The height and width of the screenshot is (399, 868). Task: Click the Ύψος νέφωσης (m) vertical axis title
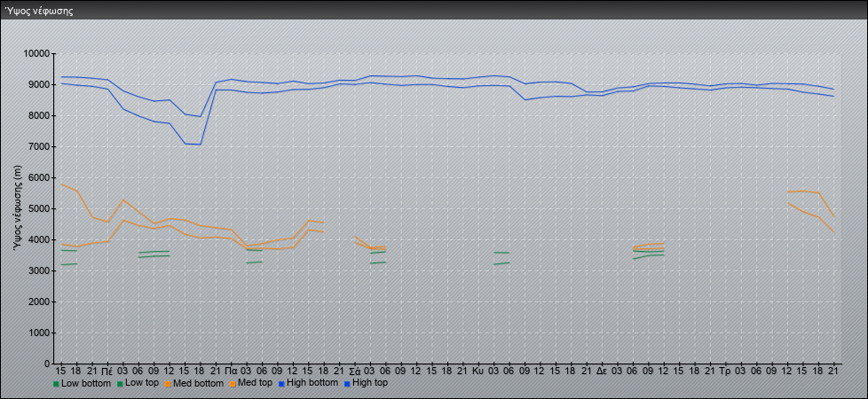pyautogui.click(x=19, y=208)
